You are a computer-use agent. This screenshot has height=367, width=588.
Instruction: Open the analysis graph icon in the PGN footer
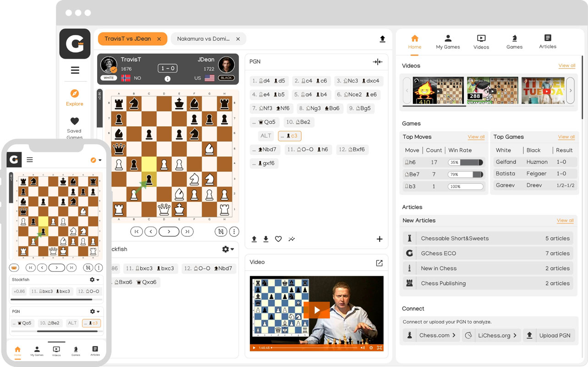click(x=291, y=239)
